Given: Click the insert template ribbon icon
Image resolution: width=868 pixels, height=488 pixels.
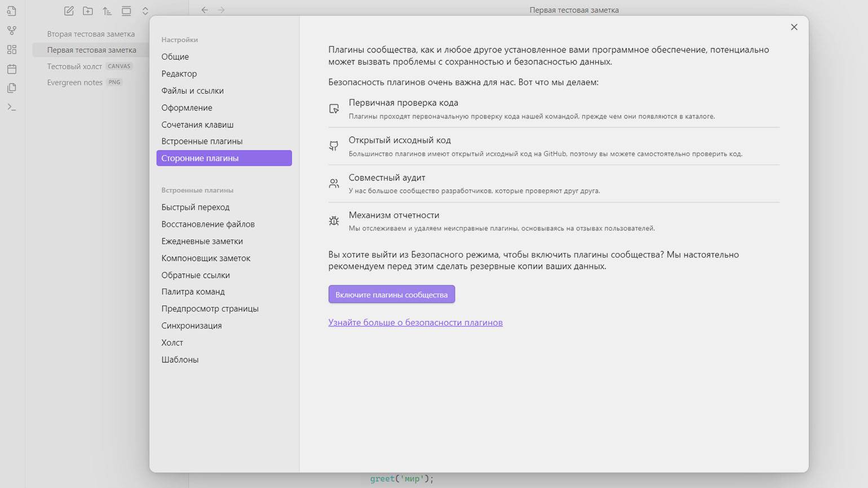Looking at the screenshot, I should tap(12, 88).
